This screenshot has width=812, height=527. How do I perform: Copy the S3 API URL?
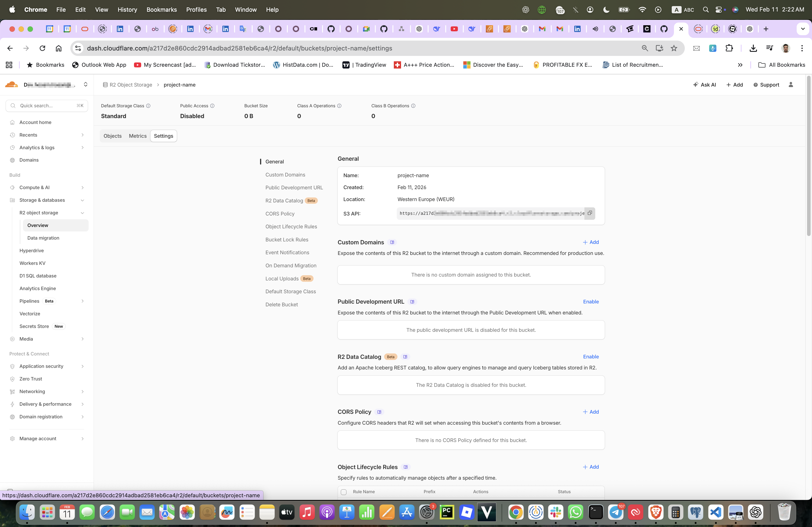coord(590,213)
